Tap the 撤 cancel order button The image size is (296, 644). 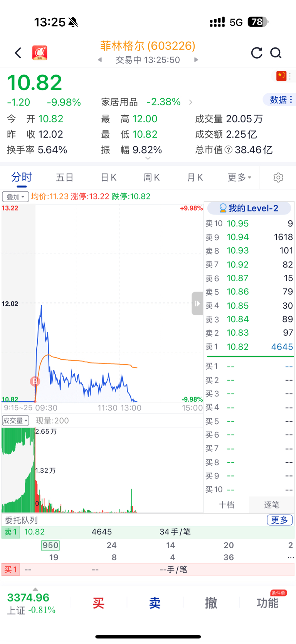[211, 603]
